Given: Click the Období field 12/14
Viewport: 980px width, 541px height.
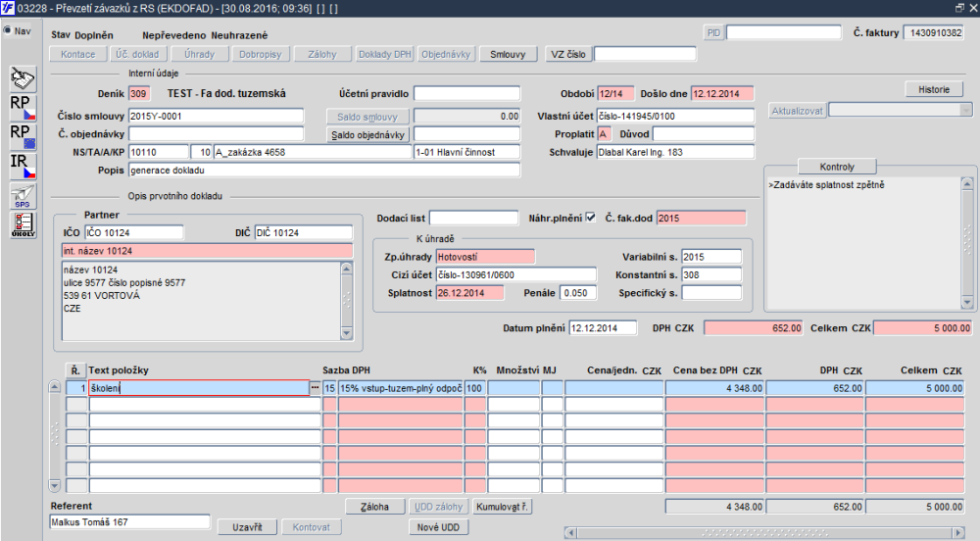Looking at the screenshot, I should pyautogui.click(x=615, y=94).
